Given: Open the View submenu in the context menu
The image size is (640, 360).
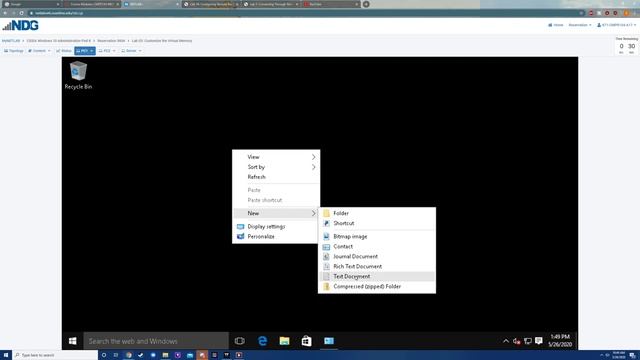Looking at the screenshot, I should (x=276, y=157).
